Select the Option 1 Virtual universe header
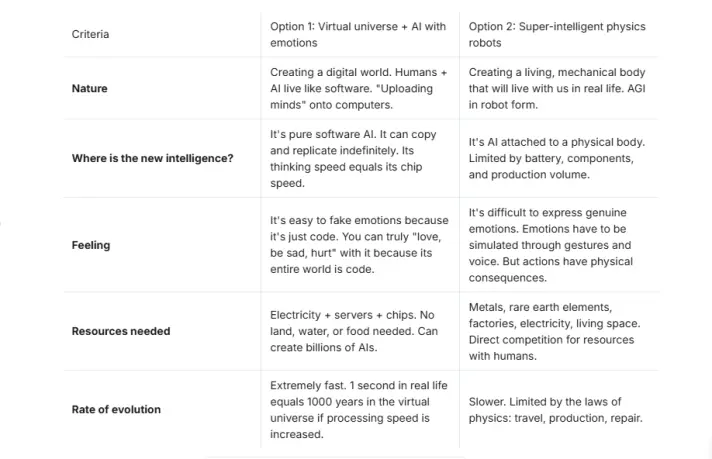The height and width of the screenshot is (459, 712). tap(358, 35)
